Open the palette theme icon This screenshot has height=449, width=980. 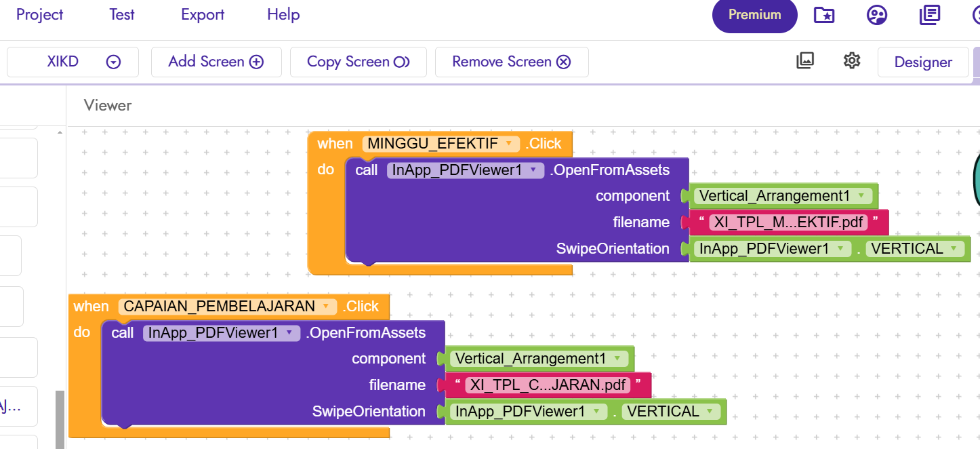click(x=877, y=15)
